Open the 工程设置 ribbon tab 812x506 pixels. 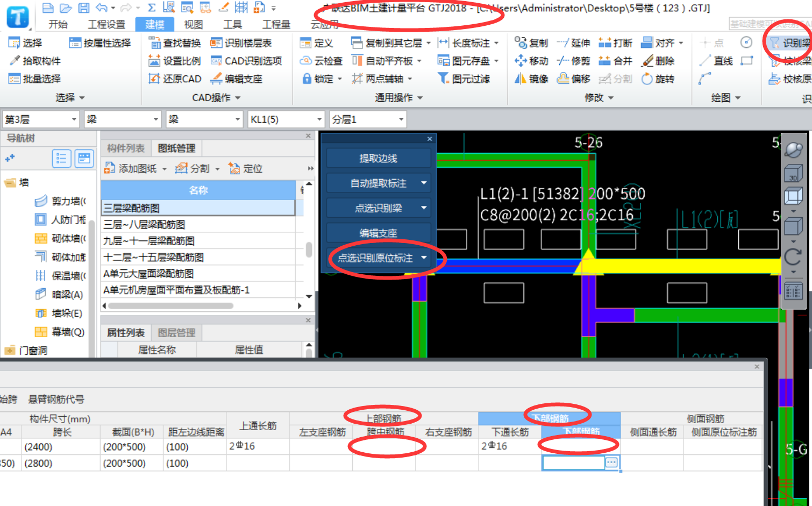[x=106, y=24]
